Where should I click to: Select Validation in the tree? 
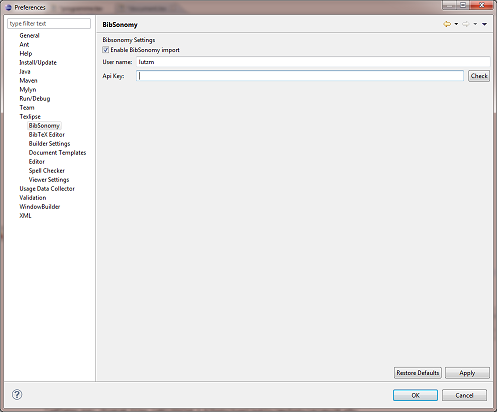click(x=33, y=197)
